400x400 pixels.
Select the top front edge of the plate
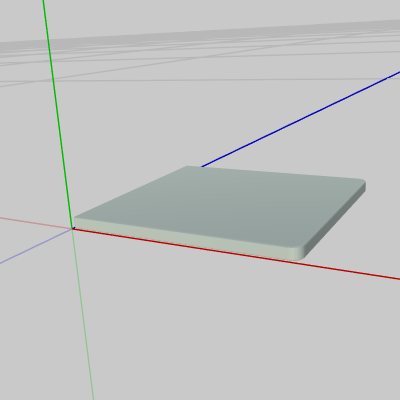187,233
